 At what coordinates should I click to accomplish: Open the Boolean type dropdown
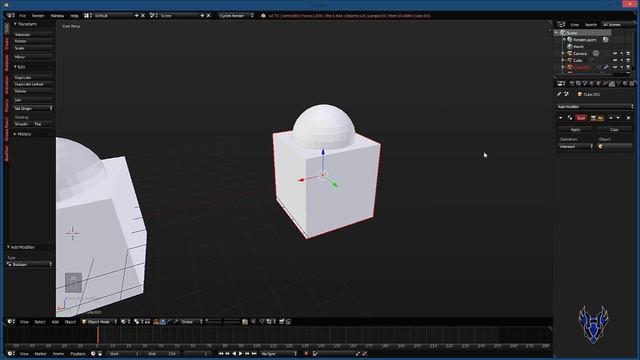click(29, 264)
